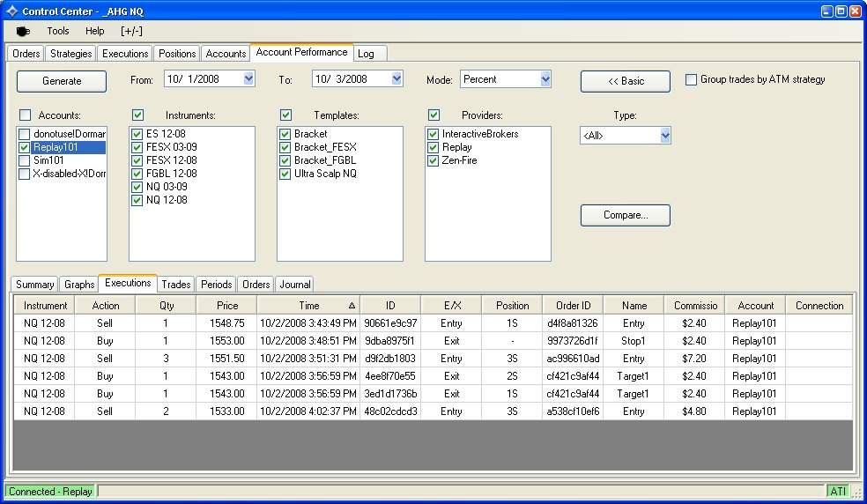Switch to the Positions tab
The height and width of the screenshot is (504, 867).
(177, 54)
